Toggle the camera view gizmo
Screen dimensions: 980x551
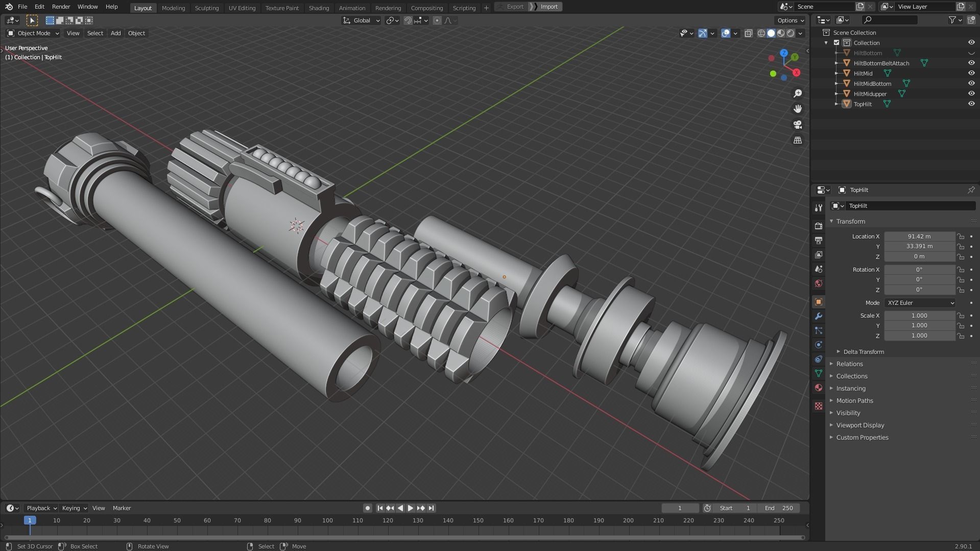[x=797, y=125]
